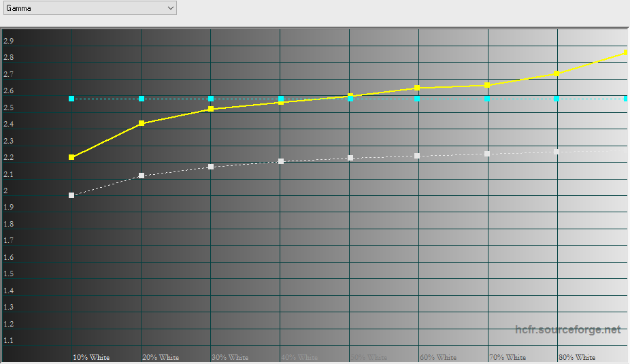Click the 2.6 gamma axis value
The height and width of the screenshot is (364, 630).
pos(8,90)
